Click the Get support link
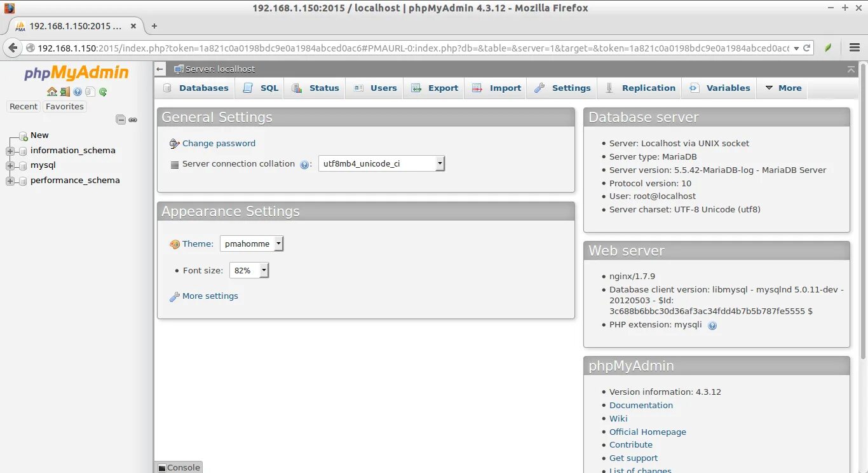The height and width of the screenshot is (473, 868). (x=634, y=458)
